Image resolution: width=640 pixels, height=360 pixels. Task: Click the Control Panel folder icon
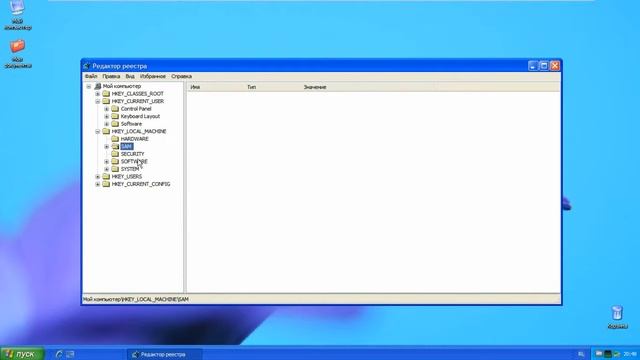(x=115, y=109)
